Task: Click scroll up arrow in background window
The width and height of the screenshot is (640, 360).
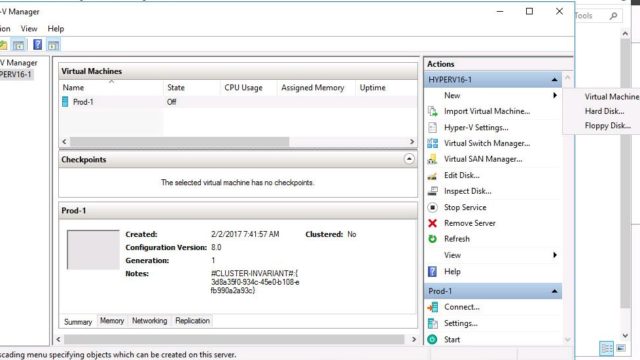Action: click(x=625, y=34)
